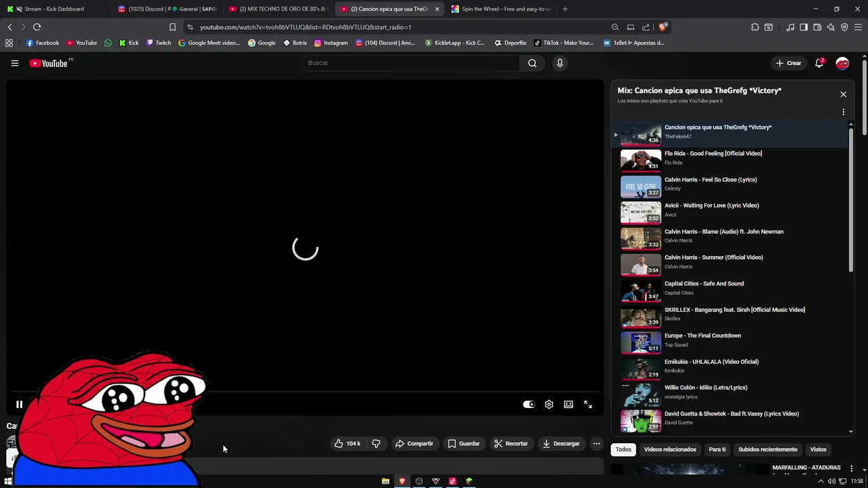Open the Brave playlist music note icon

[790, 27]
